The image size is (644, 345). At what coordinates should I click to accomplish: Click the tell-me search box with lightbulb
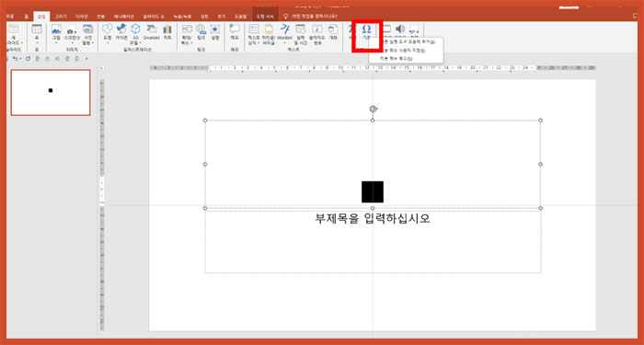tap(311, 17)
